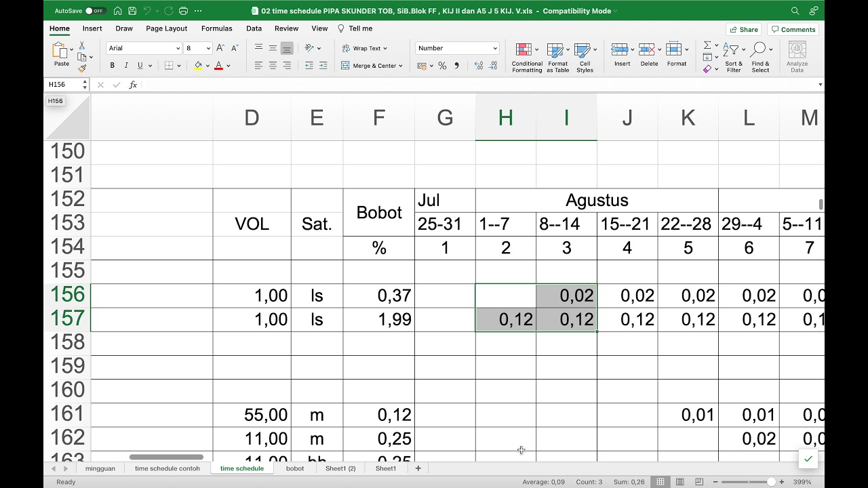Screen dimensions: 868x488
Task: Switch to the mingguan sheet tab
Action: (x=100, y=468)
